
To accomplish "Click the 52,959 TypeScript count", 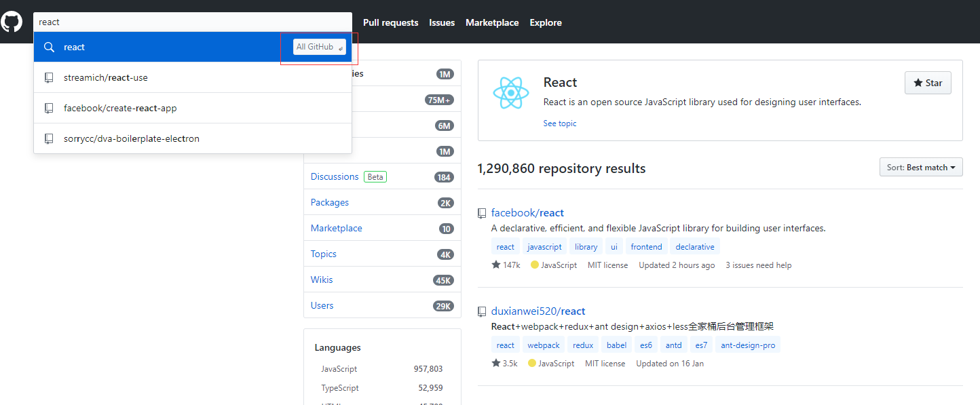I will click(430, 388).
